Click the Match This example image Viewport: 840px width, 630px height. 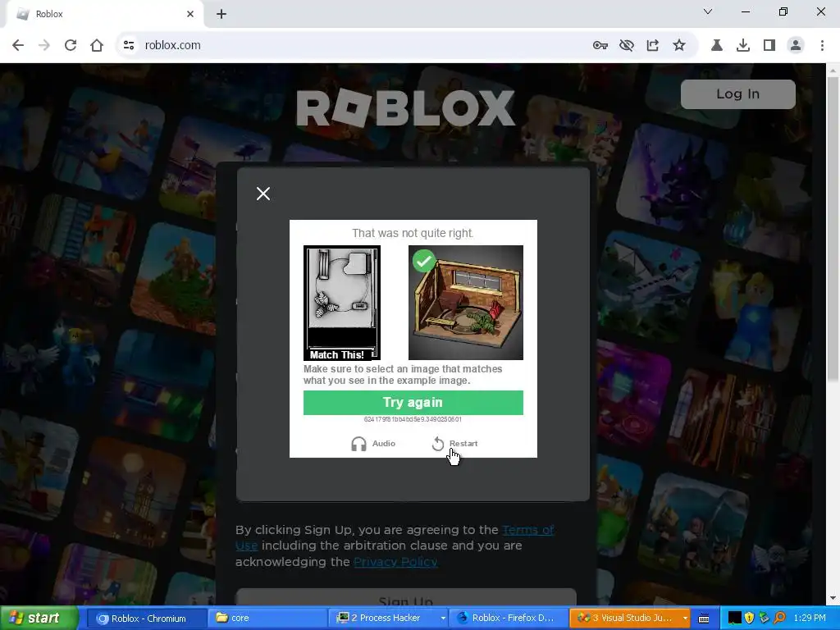point(342,303)
